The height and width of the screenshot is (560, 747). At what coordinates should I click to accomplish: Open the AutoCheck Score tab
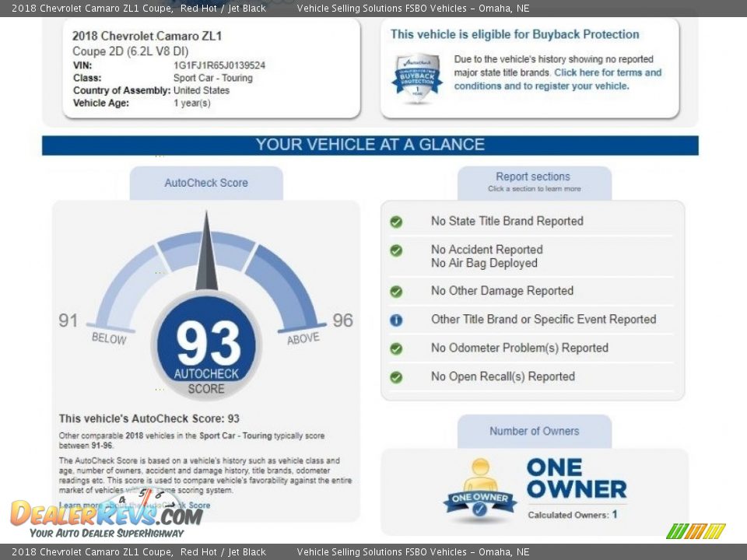[206, 183]
